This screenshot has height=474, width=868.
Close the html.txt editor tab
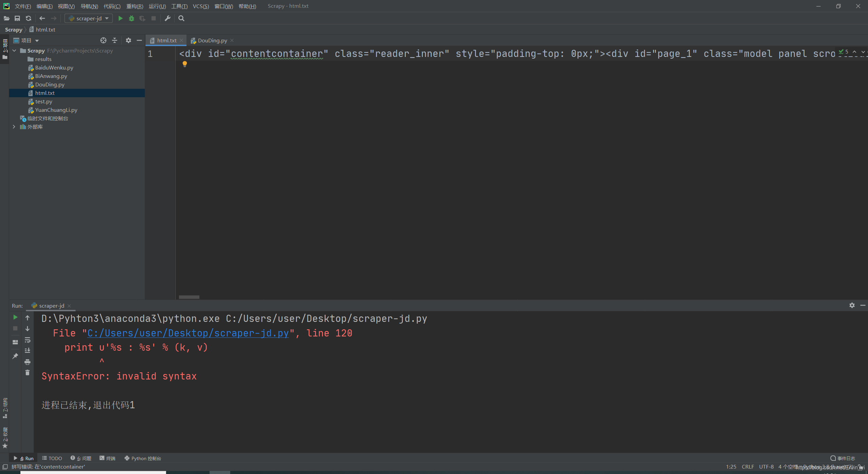coord(181,40)
